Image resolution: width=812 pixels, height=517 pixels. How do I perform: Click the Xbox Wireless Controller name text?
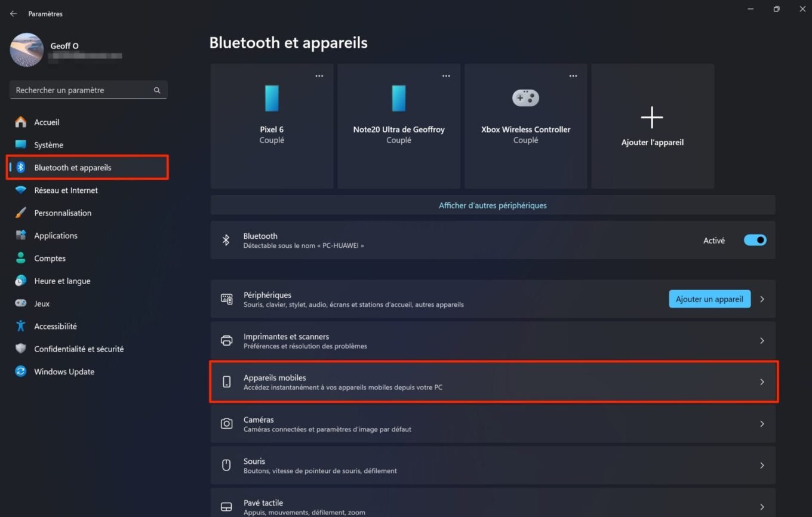point(526,130)
